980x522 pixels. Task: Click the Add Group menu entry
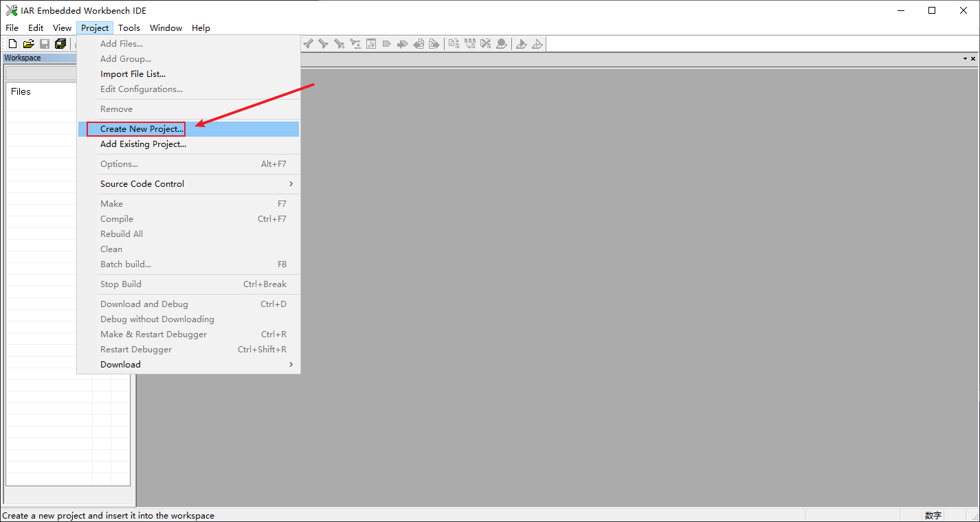(188, 59)
